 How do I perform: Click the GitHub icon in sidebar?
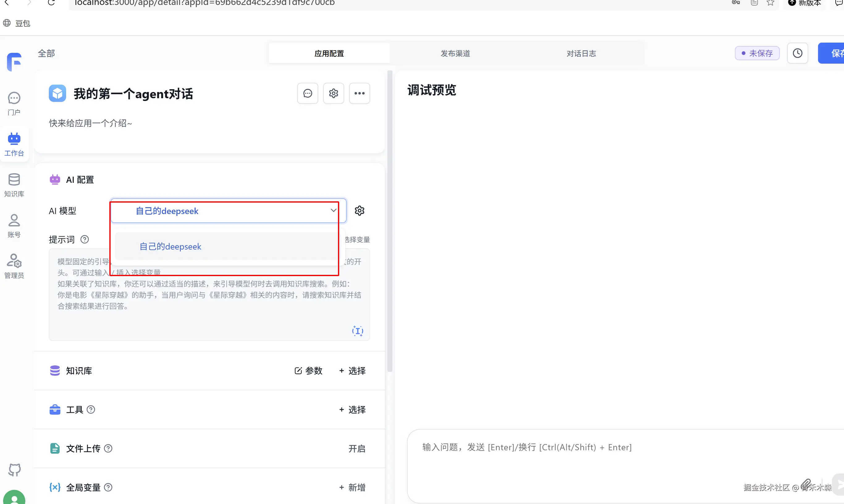click(14, 470)
